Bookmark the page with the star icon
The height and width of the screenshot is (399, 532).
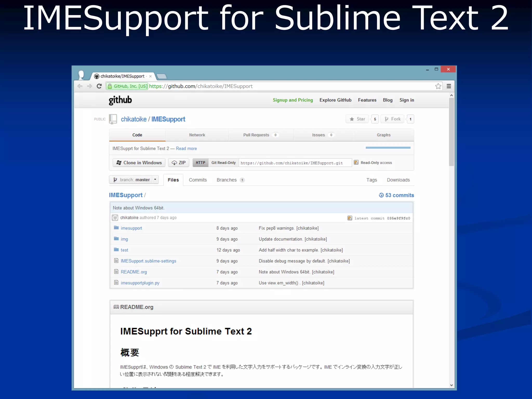coord(438,86)
